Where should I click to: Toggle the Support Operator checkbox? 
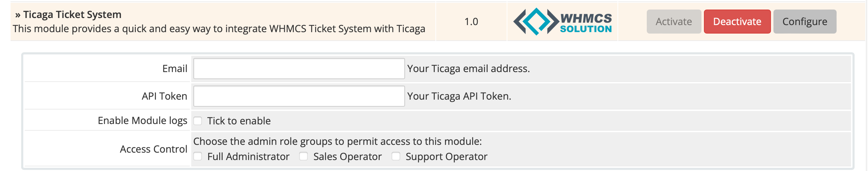tap(396, 156)
